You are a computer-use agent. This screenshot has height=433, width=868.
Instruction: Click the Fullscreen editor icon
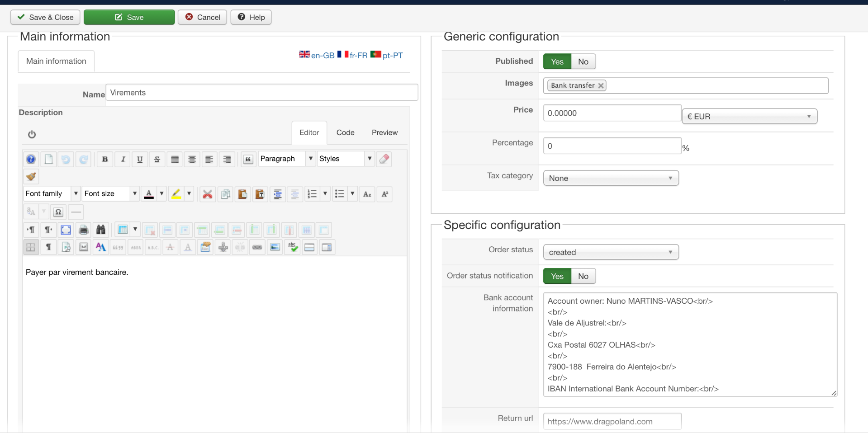[66, 230]
